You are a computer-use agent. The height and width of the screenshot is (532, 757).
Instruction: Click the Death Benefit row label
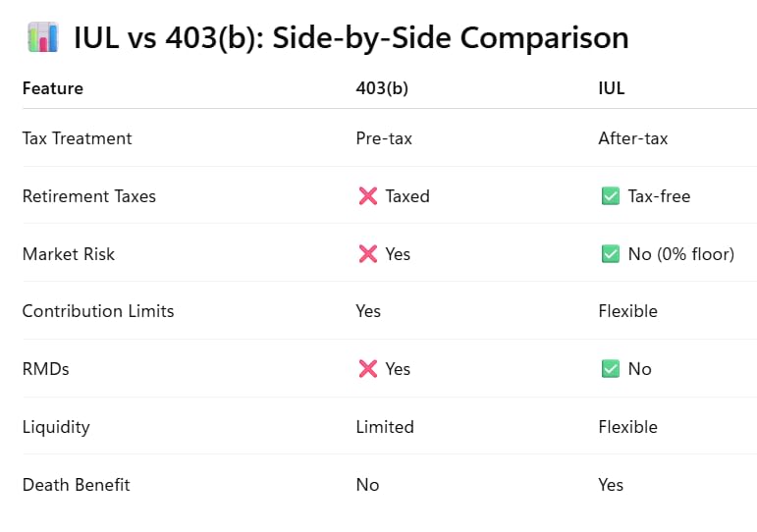pyautogui.click(x=77, y=485)
